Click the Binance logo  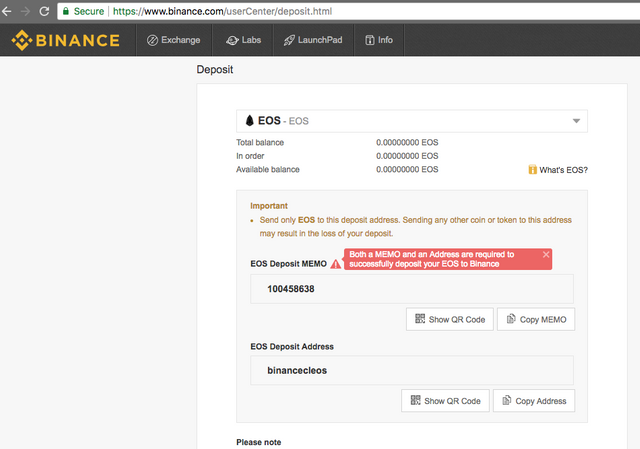(x=65, y=40)
